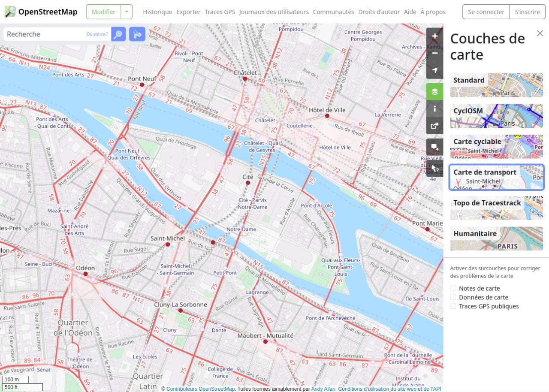This screenshot has width=549, height=392.
Task: Select the CyclOSM map layer
Action: (496, 116)
